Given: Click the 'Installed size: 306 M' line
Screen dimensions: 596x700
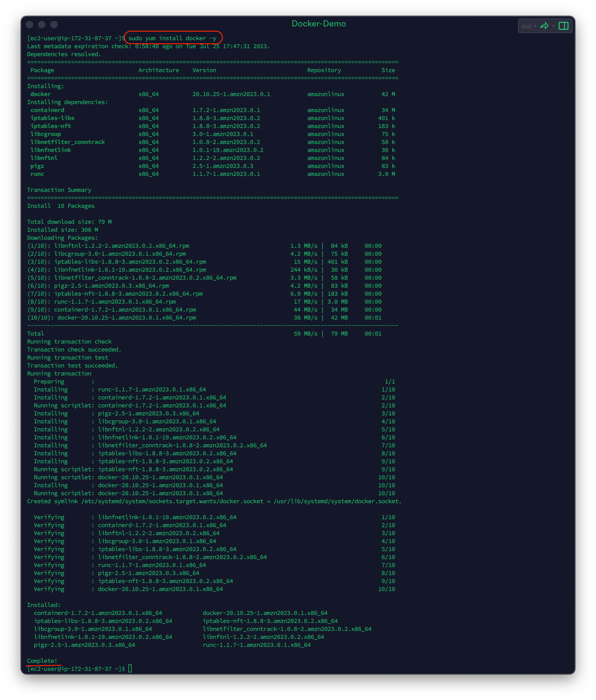Looking at the screenshot, I should tap(63, 230).
